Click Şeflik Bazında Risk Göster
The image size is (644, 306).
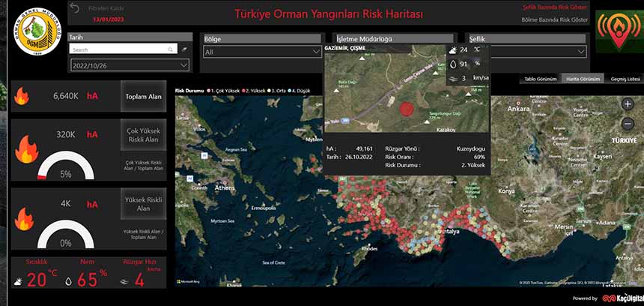tap(555, 7)
